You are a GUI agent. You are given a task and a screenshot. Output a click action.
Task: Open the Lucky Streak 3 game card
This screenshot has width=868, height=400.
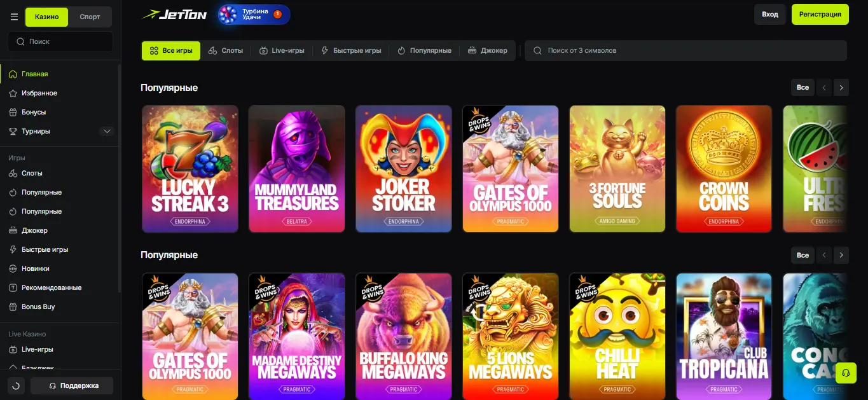click(x=190, y=169)
